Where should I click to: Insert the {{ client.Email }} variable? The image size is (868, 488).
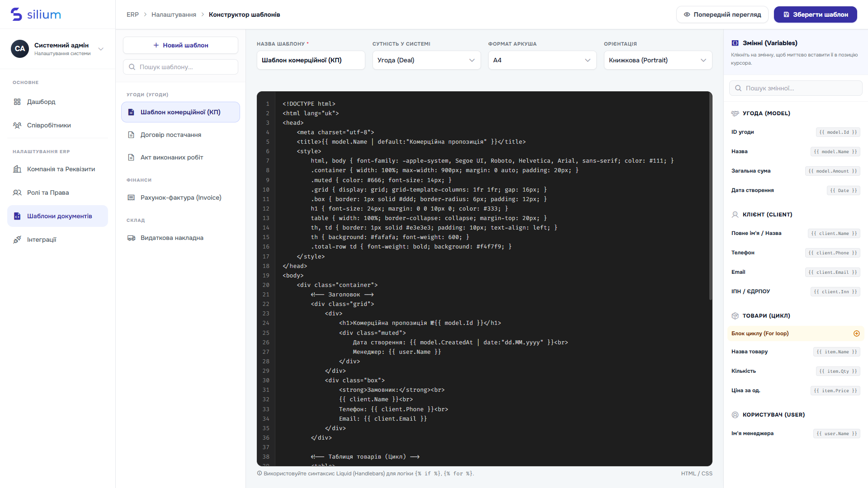pos(832,272)
